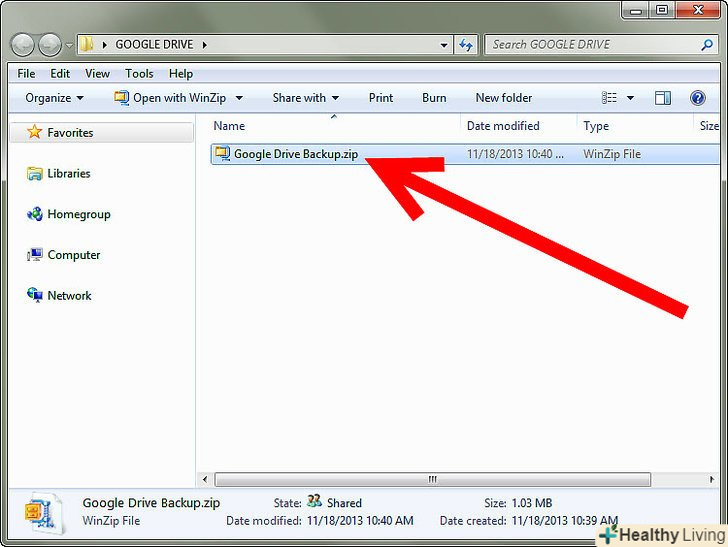Image resolution: width=728 pixels, height=547 pixels.
Task: Select Libraries in navigation pane
Action: click(x=69, y=174)
